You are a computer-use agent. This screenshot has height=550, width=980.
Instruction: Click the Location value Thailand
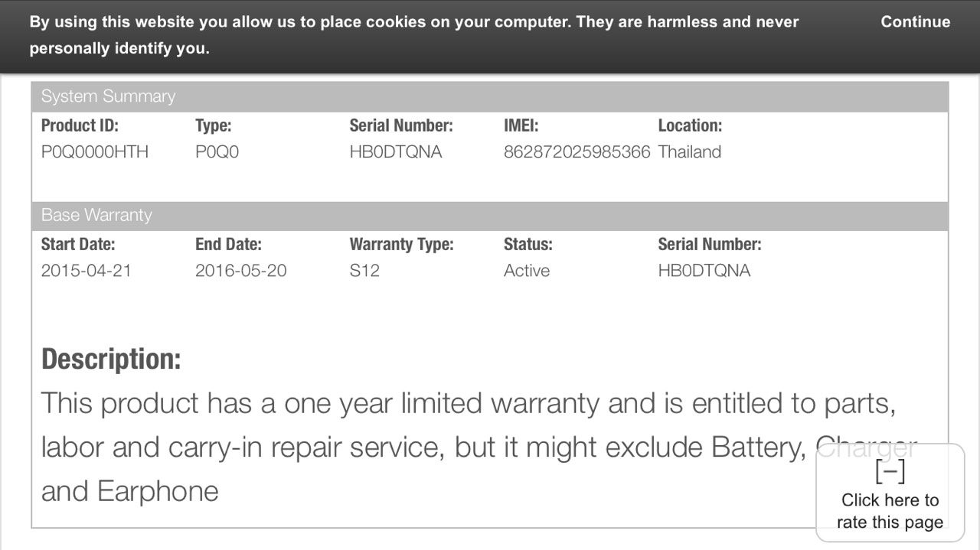click(689, 152)
